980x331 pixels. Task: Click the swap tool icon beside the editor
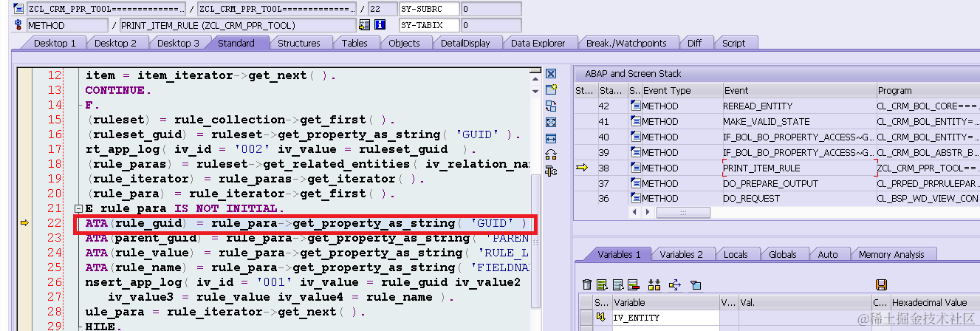[551, 106]
